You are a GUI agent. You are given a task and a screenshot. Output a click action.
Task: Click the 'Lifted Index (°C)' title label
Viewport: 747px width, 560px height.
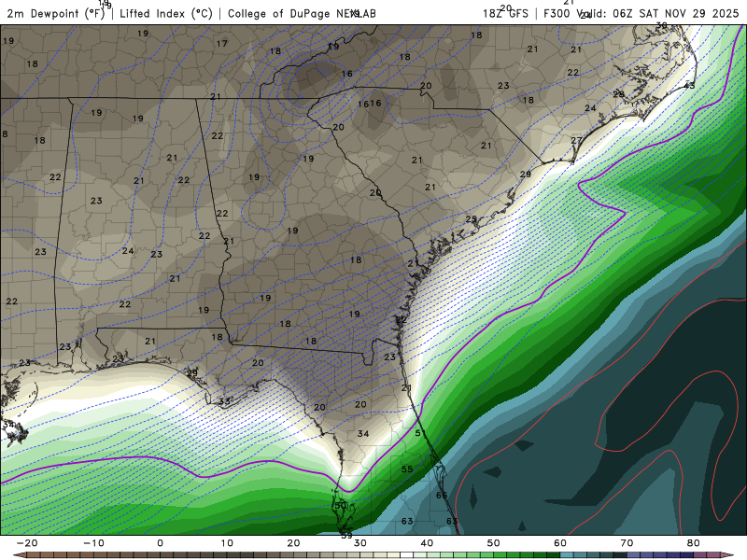166,14
